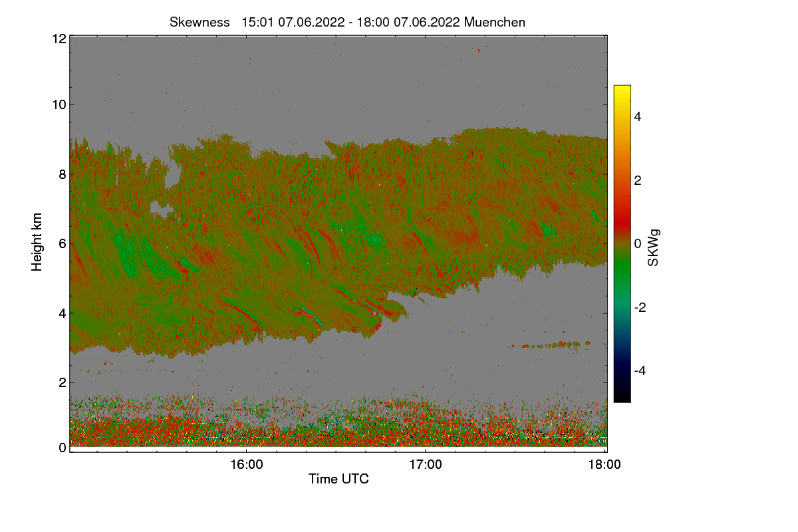This screenshot has width=798, height=532.
Task: Click the colorbar value label -4
Action: tap(643, 370)
